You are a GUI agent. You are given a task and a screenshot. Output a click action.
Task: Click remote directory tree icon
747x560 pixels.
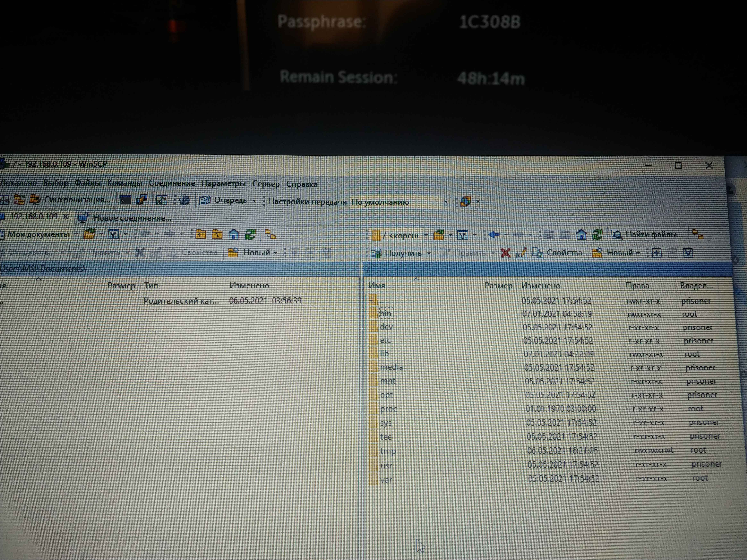(697, 234)
